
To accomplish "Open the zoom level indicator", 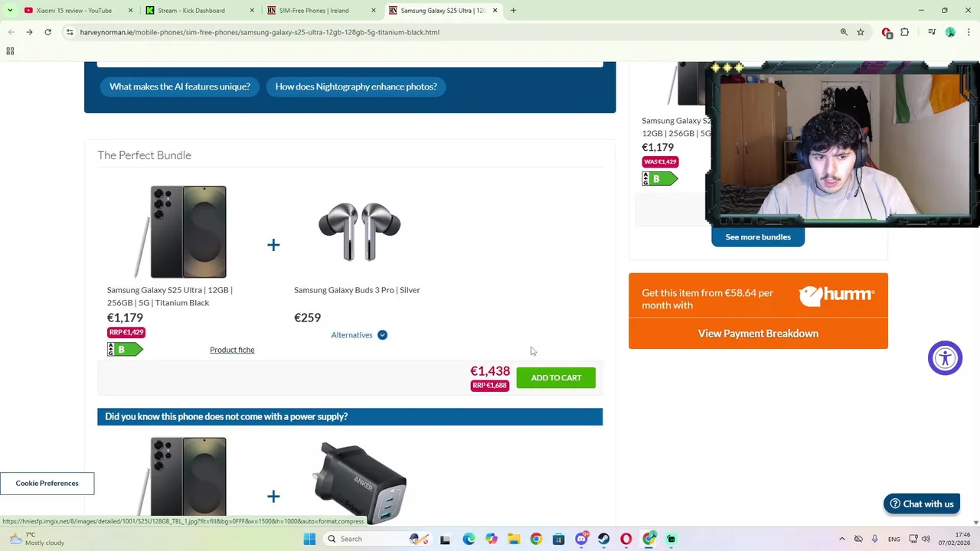I will point(844,32).
